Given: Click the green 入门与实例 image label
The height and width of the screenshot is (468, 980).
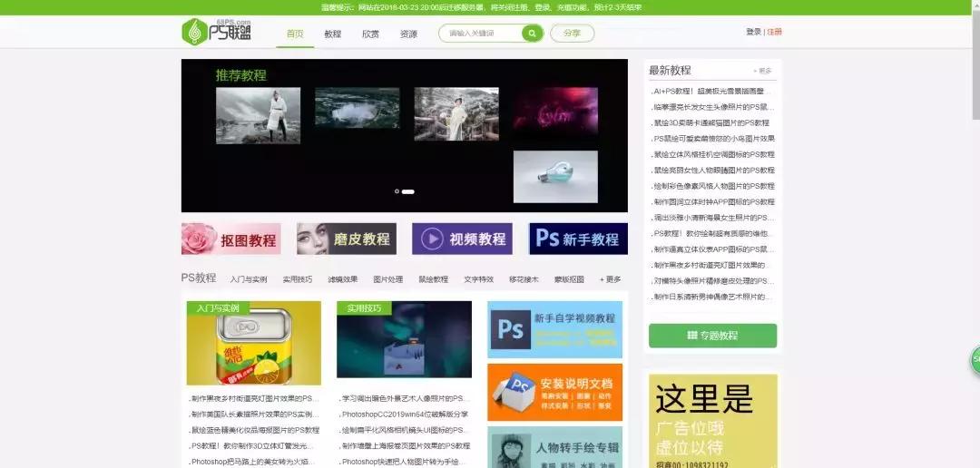Looking at the screenshot, I should pos(218,308).
